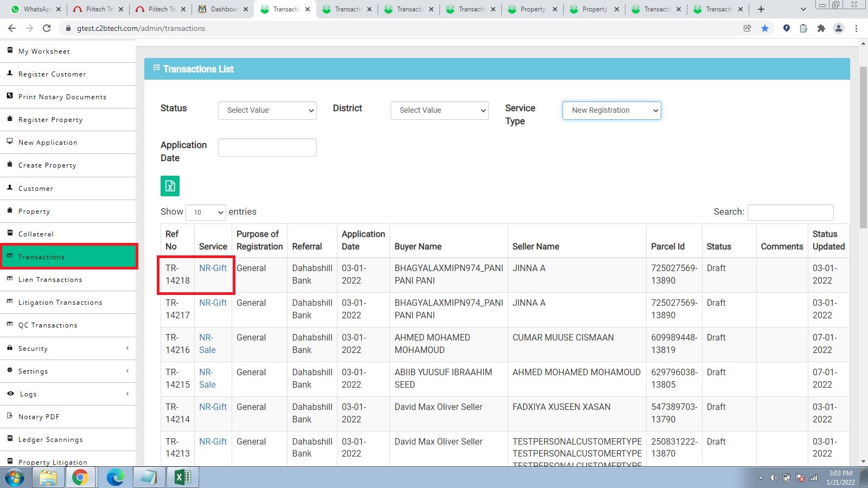Open the Service Type New Registration dropdown
The height and width of the screenshot is (488, 868).
[612, 110]
